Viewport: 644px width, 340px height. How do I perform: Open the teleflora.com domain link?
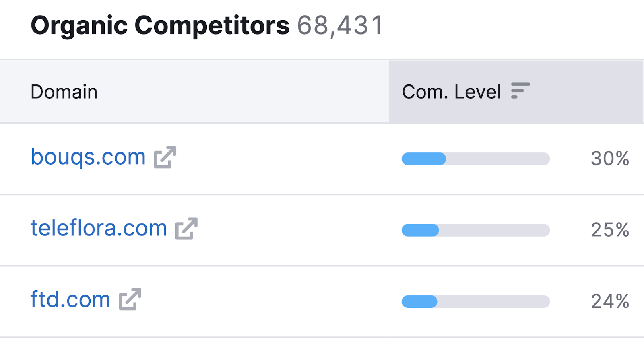point(99,228)
